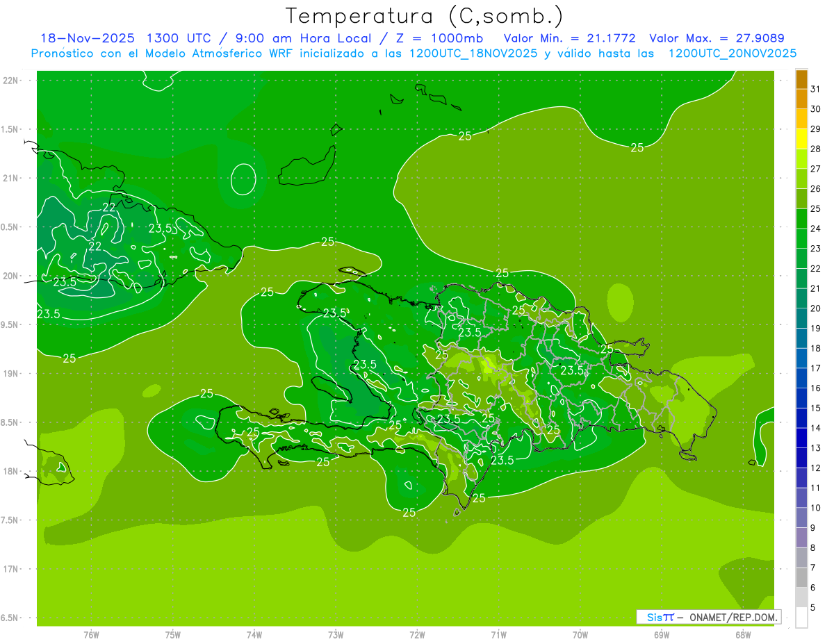Click the blue swatch between 14 and 15
Image resolution: width=834 pixels, height=644 pixels.
click(x=801, y=418)
